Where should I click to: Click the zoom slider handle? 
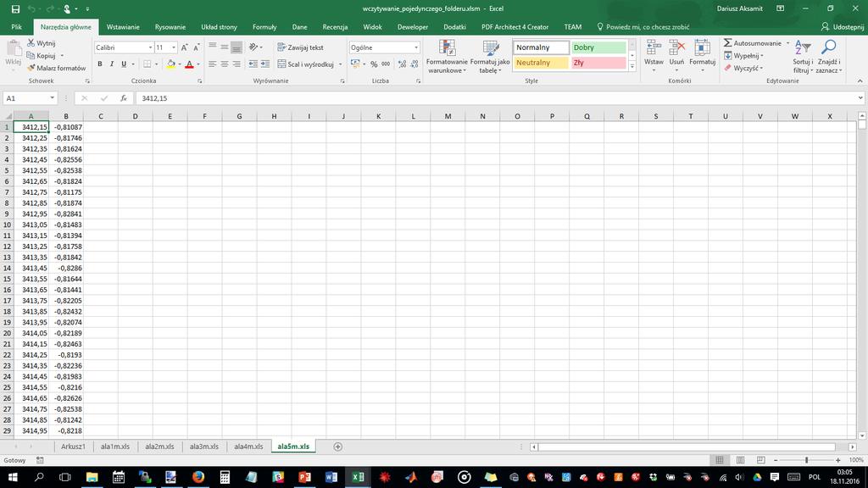pyautogui.click(x=807, y=460)
